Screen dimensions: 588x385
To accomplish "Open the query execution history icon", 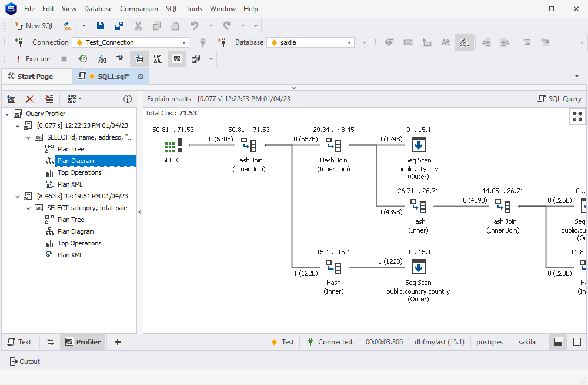I will point(83,58).
